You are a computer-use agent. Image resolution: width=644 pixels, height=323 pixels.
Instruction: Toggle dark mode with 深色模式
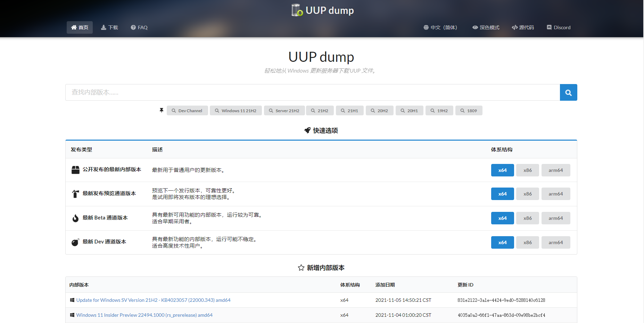pyautogui.click(x=486, y=27)
